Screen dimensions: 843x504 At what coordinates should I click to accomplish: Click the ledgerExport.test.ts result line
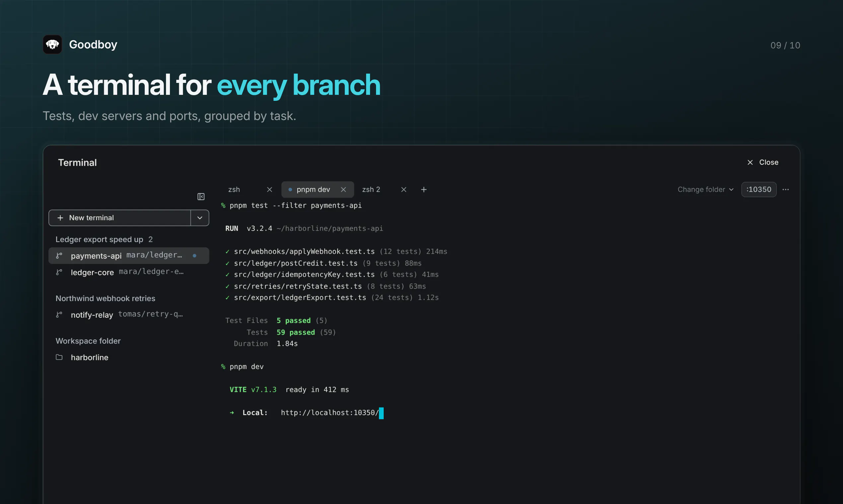coord(332,297)
